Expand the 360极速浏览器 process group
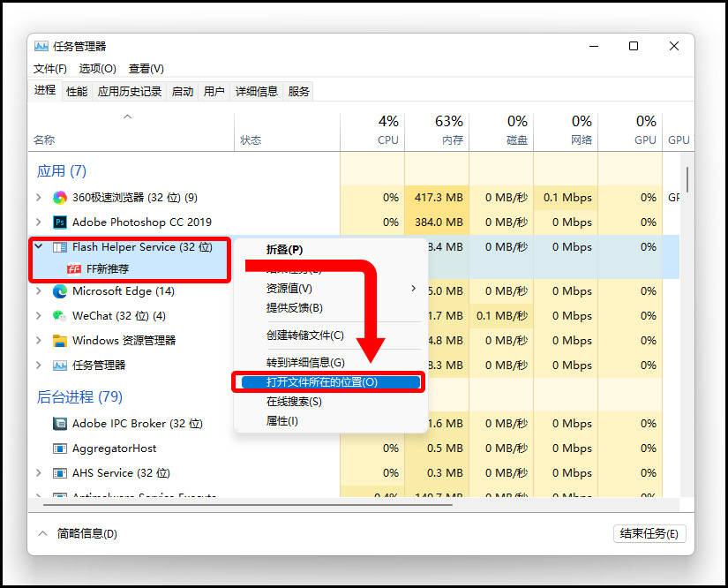The image size is (728, 588). click(x=39, y=198)
